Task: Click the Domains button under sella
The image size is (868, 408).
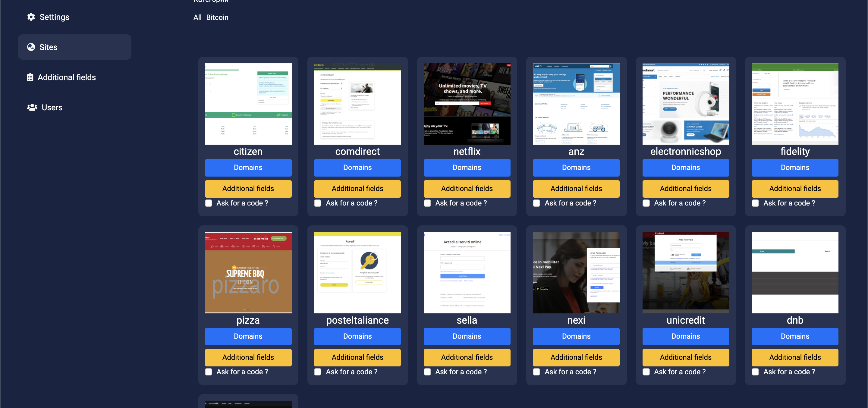Action: click(467, 337)
